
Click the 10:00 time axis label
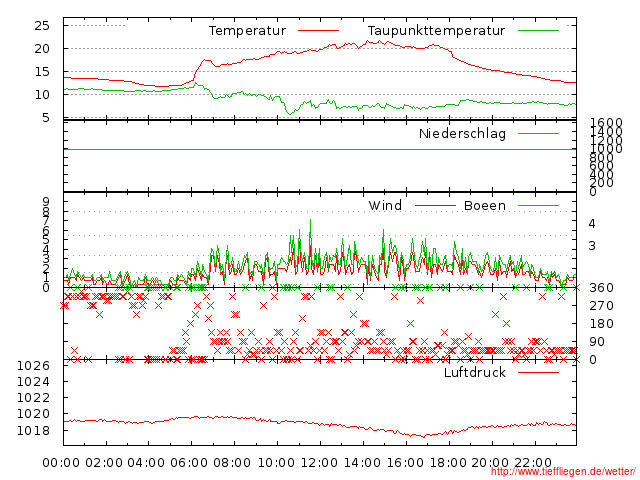coord(276,463)
